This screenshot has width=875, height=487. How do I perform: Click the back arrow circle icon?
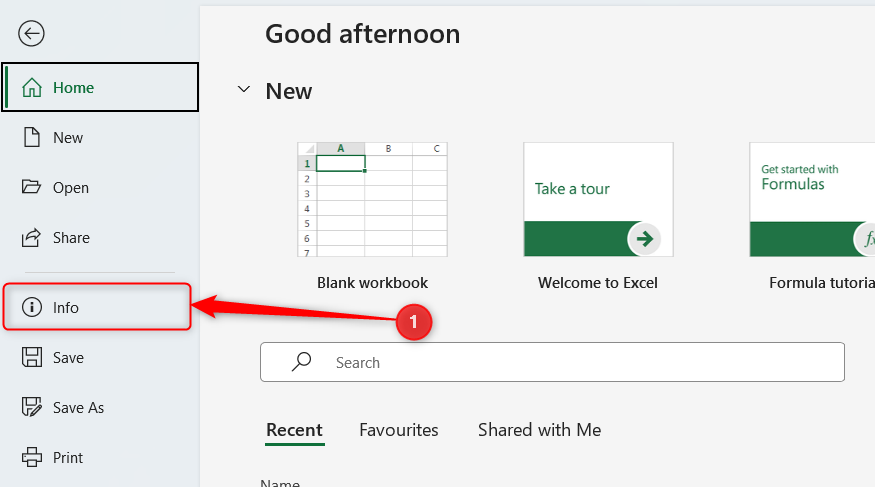pyautogui.click(x=31, y=33)
